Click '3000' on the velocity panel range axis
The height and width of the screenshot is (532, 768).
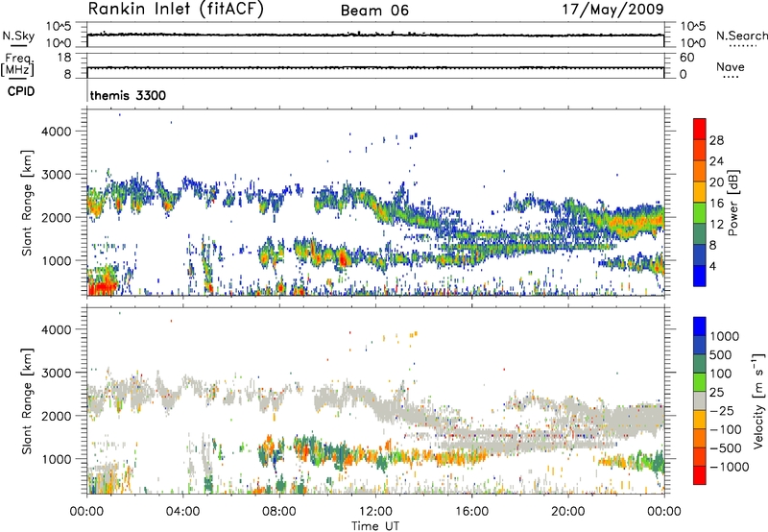[x=56, y=373]
